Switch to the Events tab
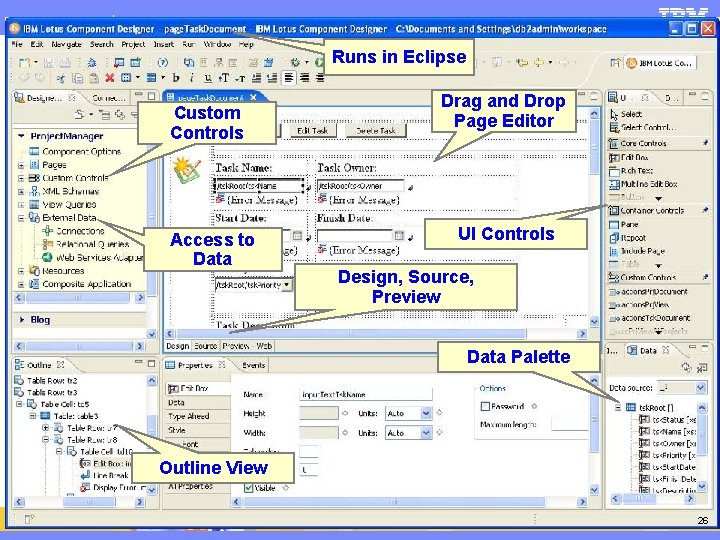The width and height of the screenshot is (720, 540). point(253,366)
